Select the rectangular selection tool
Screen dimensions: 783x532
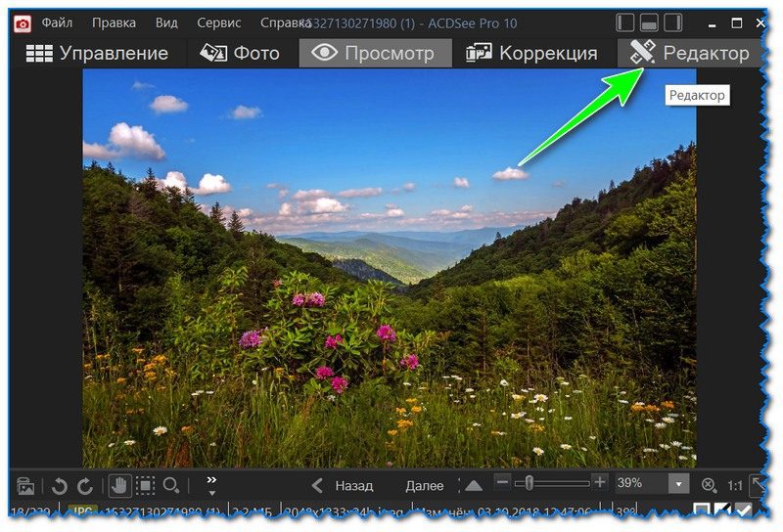[x=145, y=485]
